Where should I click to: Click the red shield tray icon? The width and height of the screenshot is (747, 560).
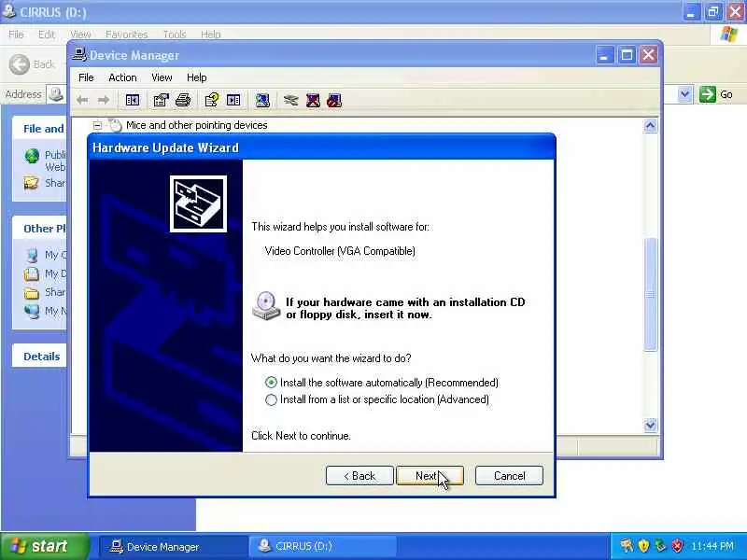677,545
